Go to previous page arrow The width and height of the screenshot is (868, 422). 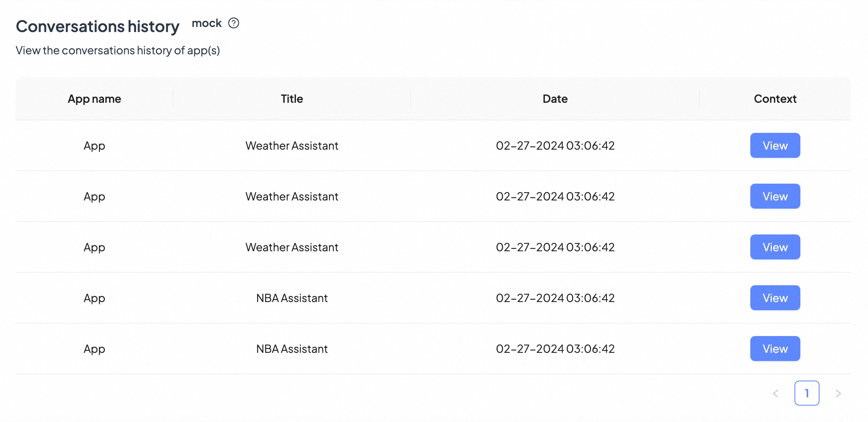[776, 393]
